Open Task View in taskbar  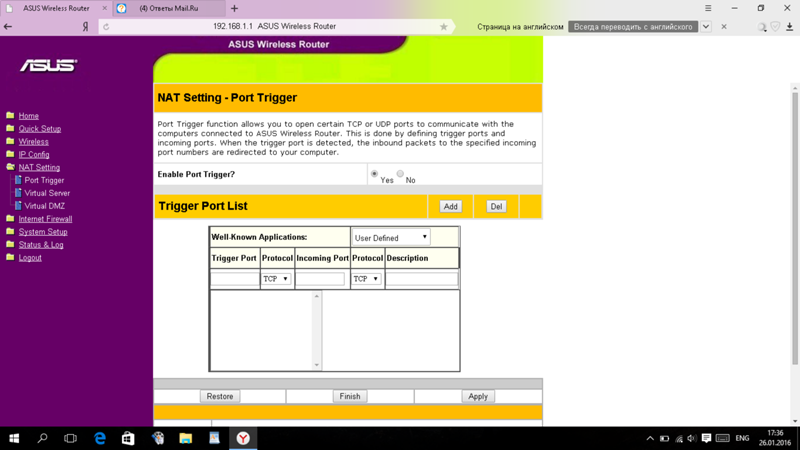[70, 438]
